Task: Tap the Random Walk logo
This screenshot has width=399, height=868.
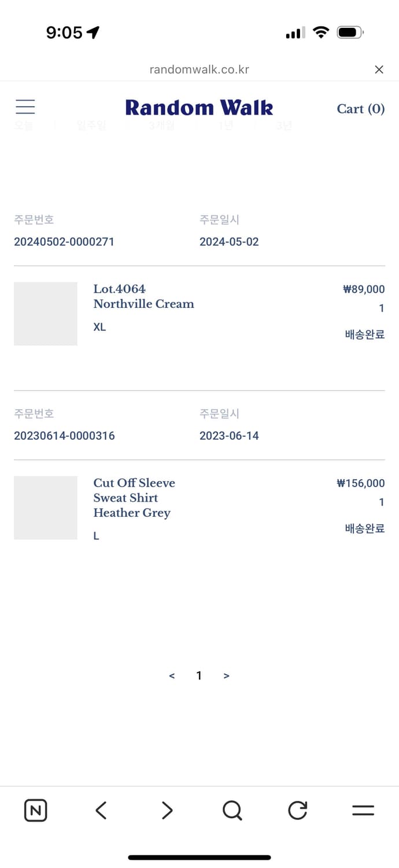Action: (x=199, y=108)
